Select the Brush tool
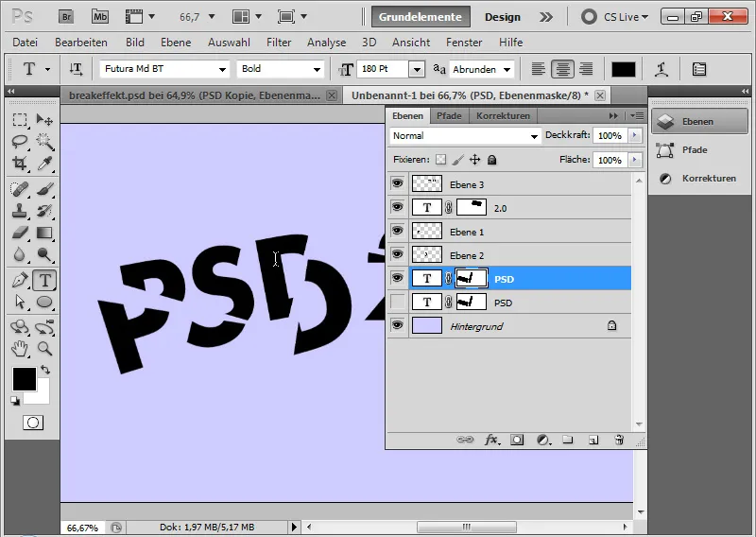Image resolution: width=756 pixels, height=537 pixels. click(x=44, y=189)
